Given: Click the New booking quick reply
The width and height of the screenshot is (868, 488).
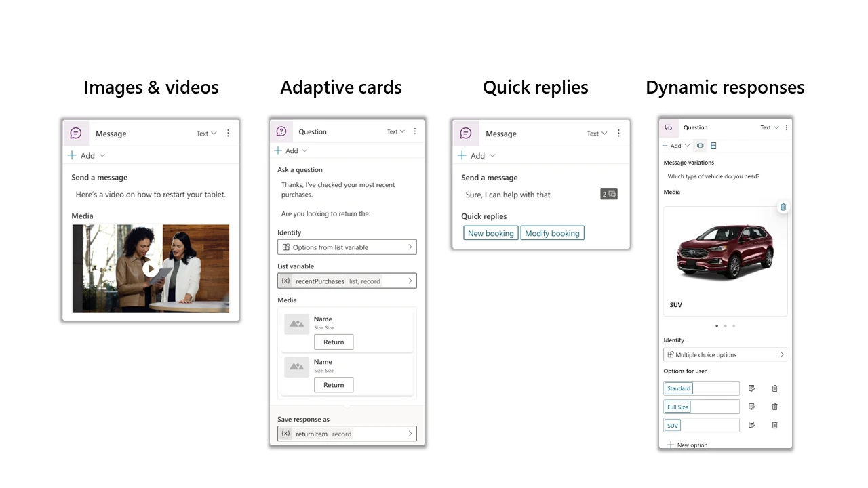Looking at the screenshot, I should tap(490, 232).
